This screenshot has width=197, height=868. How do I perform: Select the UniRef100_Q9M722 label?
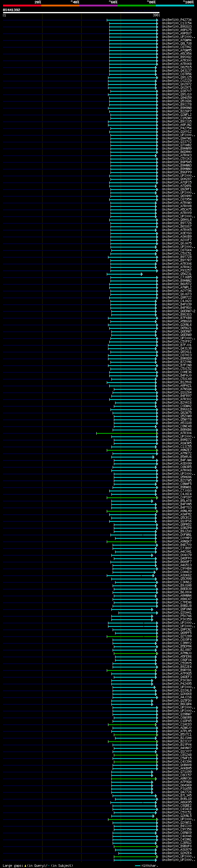click(x=177, y=298)
